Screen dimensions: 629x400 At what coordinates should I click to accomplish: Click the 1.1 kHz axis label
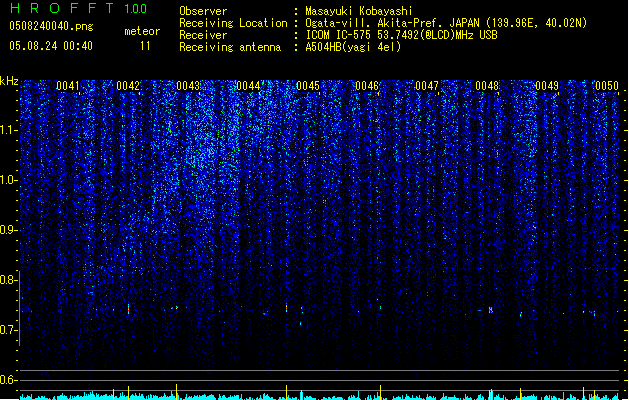(x=8, y=130)
